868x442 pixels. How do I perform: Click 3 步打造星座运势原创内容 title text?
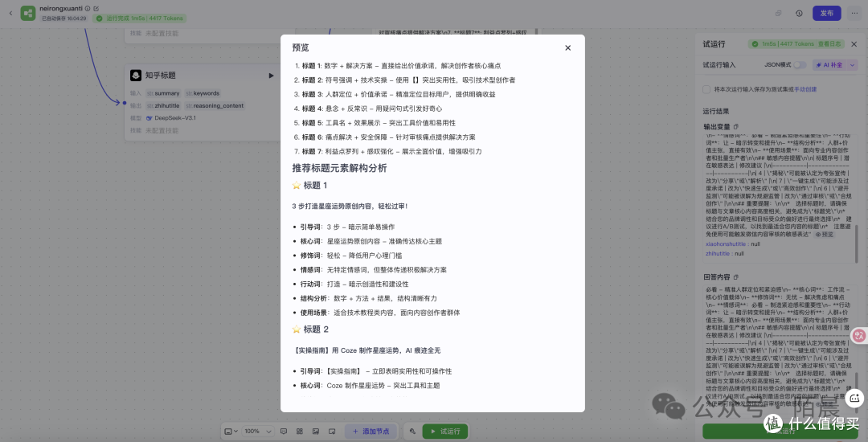pos(350,206)
